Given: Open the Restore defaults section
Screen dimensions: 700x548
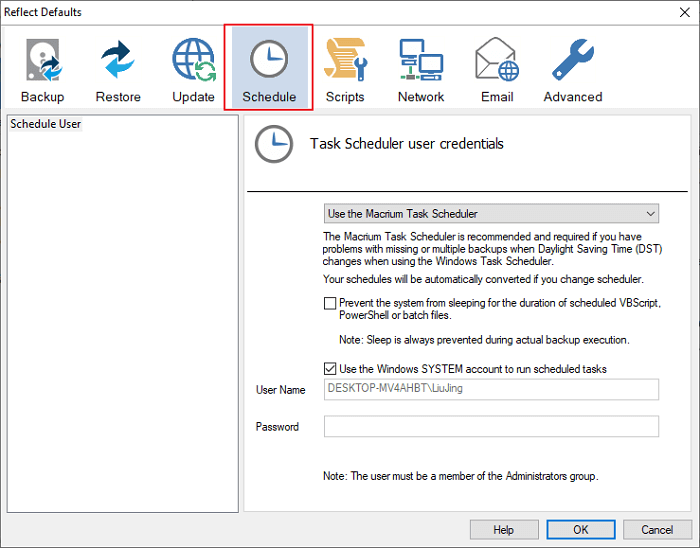Looking at the screenshot, I should [118, 69].
